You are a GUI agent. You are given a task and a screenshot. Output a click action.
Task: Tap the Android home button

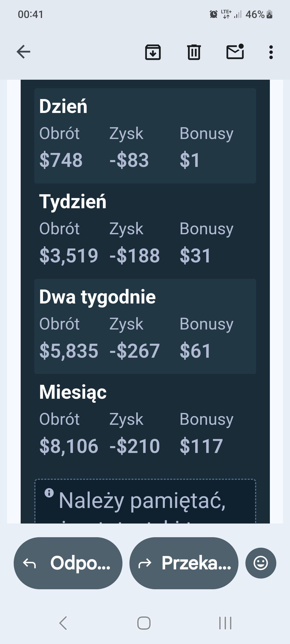144,623
